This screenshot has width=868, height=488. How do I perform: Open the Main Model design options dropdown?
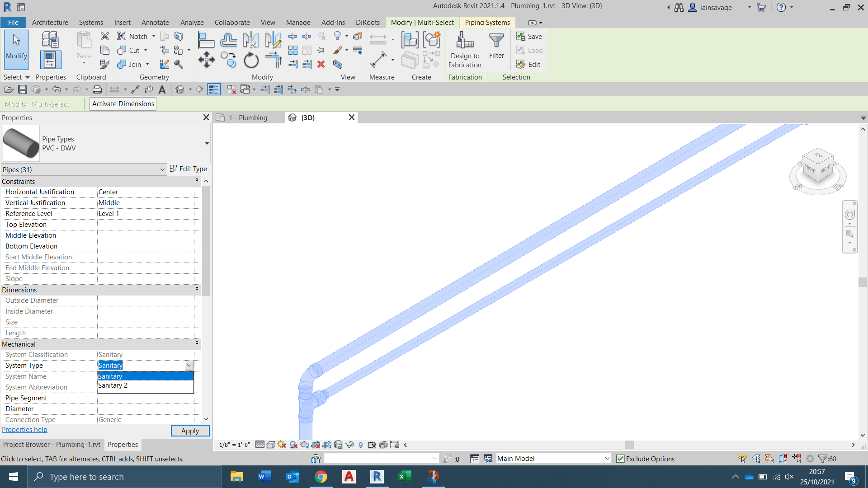[607, 459]
